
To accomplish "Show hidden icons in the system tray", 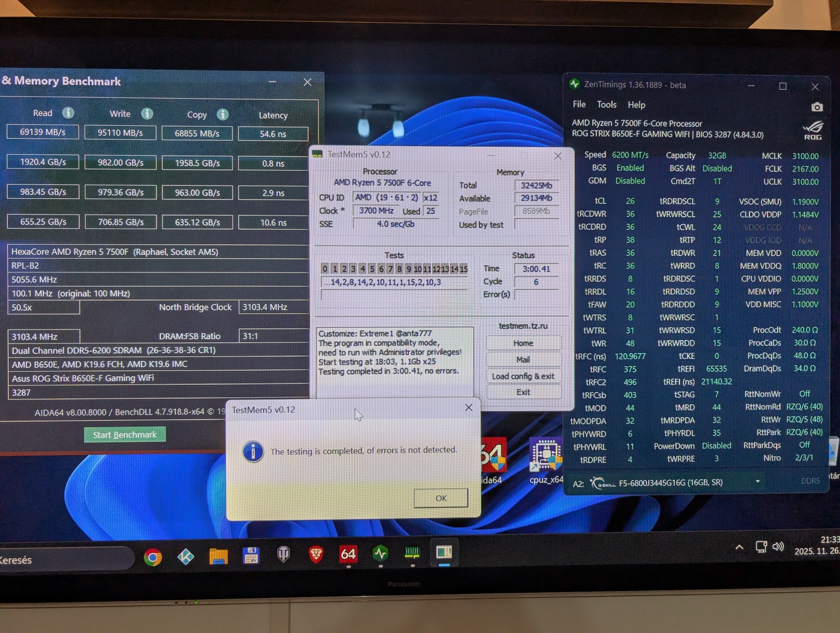I will coord(739,547).
